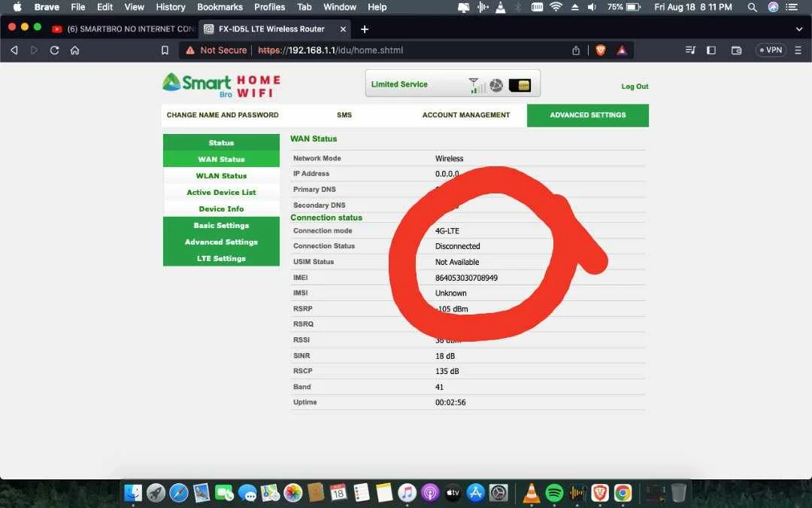
Task: Open VLC from the Dock
Action: tap(532, 492)
